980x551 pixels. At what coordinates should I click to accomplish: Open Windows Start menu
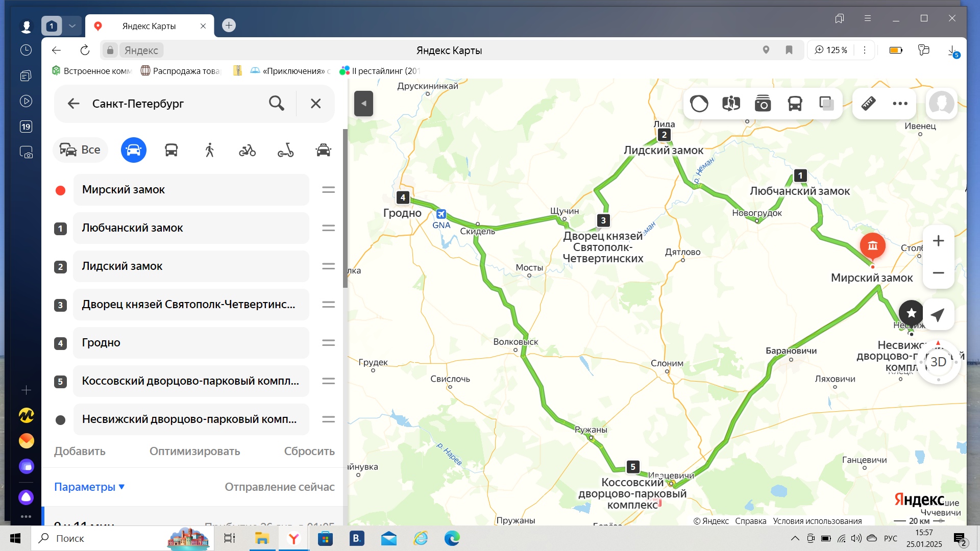point(15,538)
